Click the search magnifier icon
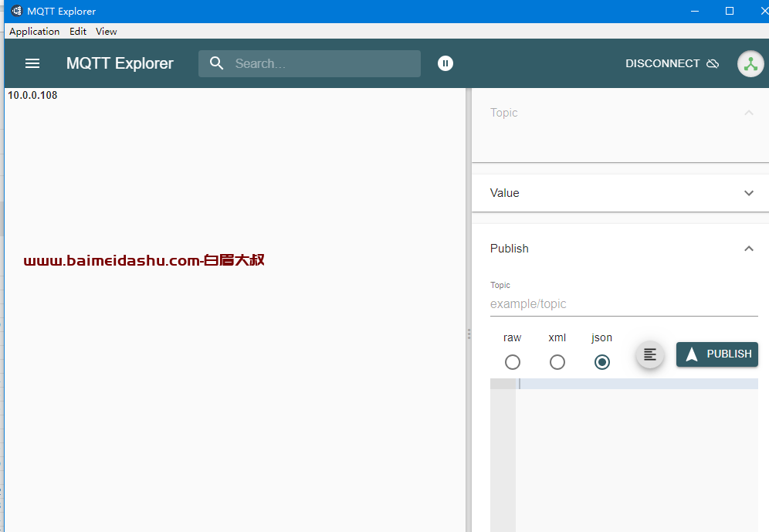 tap(216, 63)
